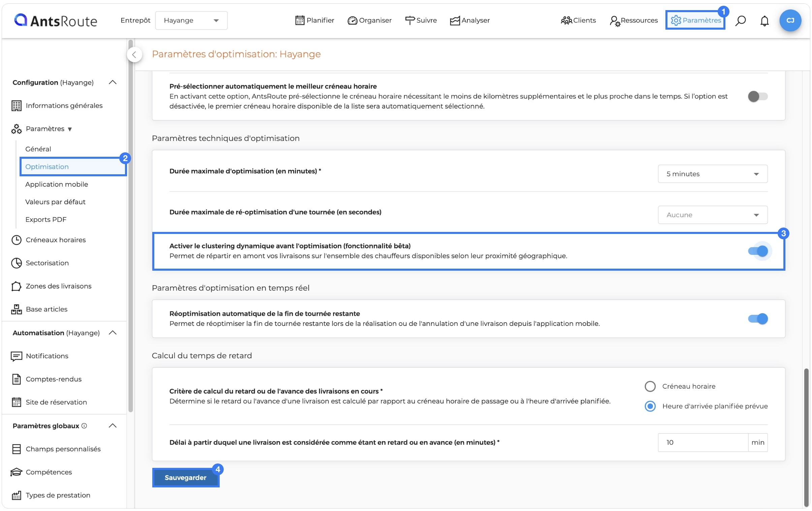Open the Application mobile settings item
Image resolution: width=812 pixels, height=511 pixels.
click(57, 184)
